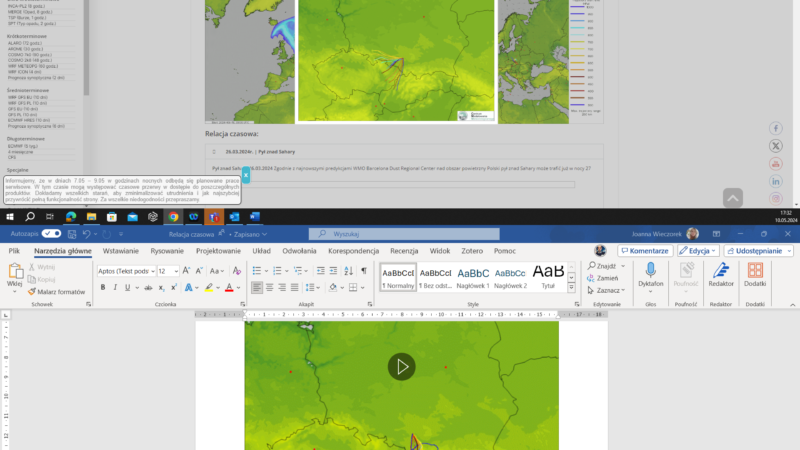Viewport: 800px width, 450px height.
Task: Open the Edycja mode dropdown
Action: pos(697,251)
